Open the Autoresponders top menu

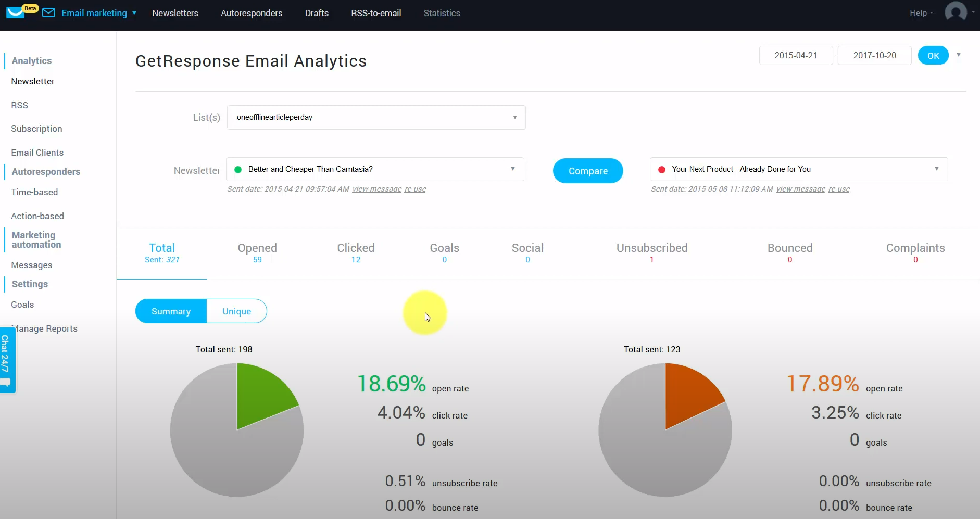252,13
